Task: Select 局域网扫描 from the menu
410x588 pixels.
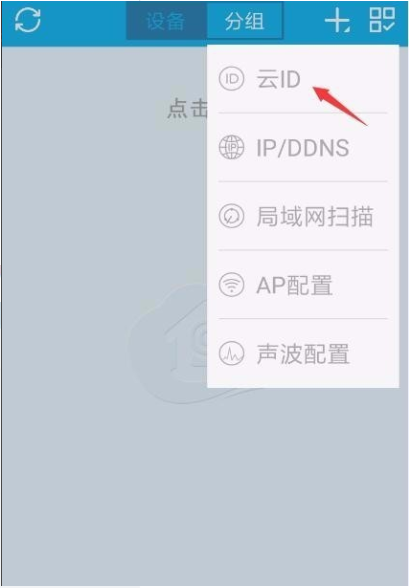Action: 315,216
